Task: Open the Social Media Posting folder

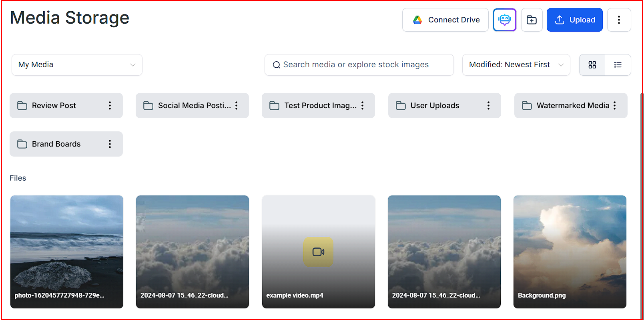Action: point(187,105)
